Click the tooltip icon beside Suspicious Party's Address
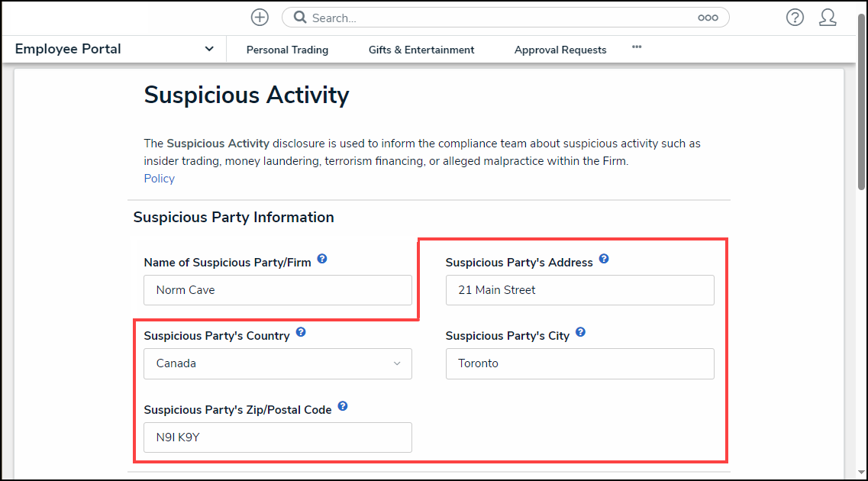Viewport: 868px width, 481px height. 604,259
